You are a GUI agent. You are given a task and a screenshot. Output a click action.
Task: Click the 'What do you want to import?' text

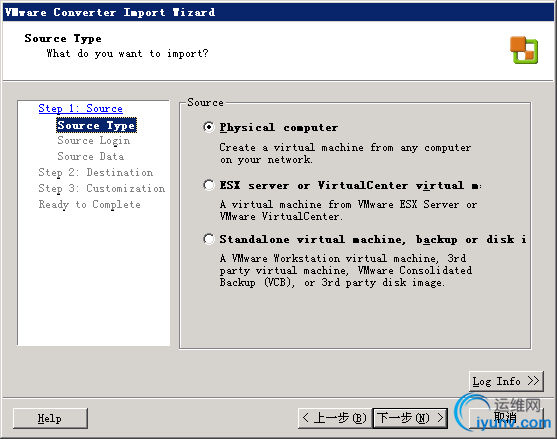pyautogui.click(x=127, y=54)
